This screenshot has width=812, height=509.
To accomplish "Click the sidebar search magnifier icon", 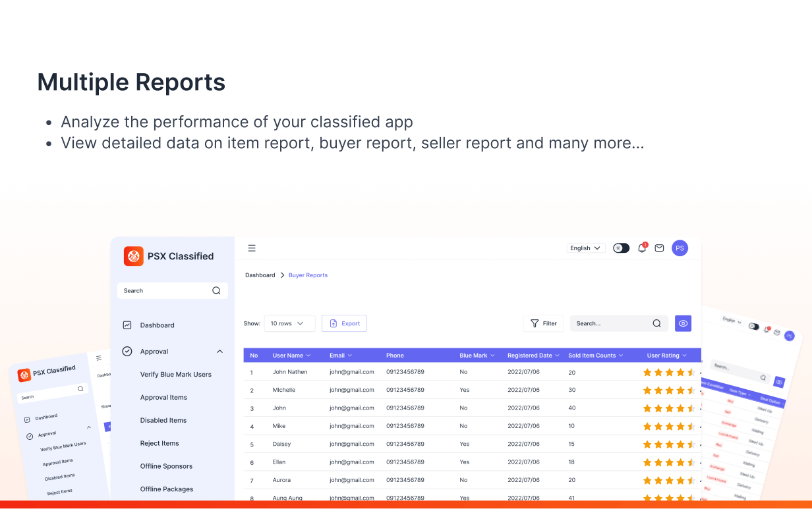I will click(216, 290).
